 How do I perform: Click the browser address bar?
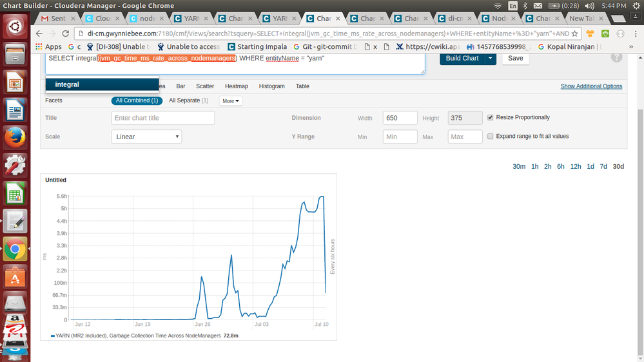[x=327, y=33]
